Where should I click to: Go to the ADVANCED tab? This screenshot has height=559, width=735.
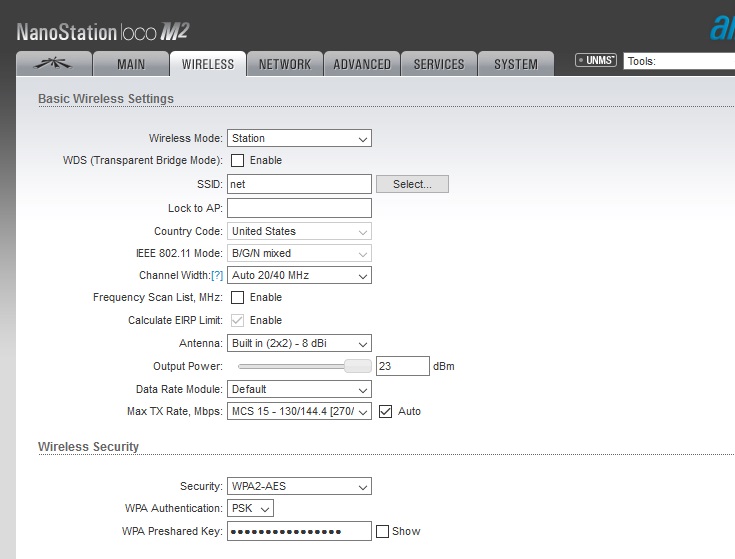tap(362, 64)
